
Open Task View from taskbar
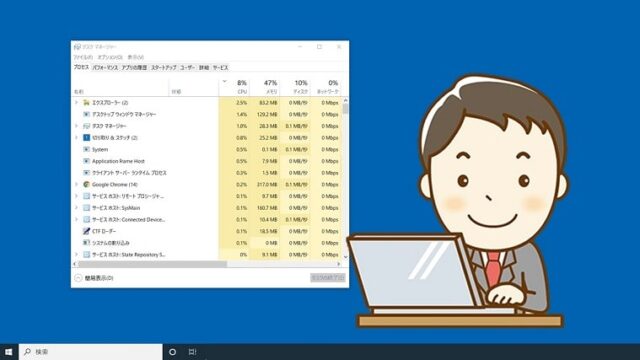click(192, 351)
